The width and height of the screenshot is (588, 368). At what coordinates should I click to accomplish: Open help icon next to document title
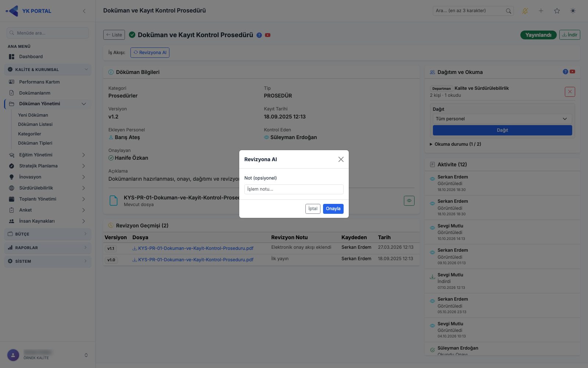pos(259,35)
